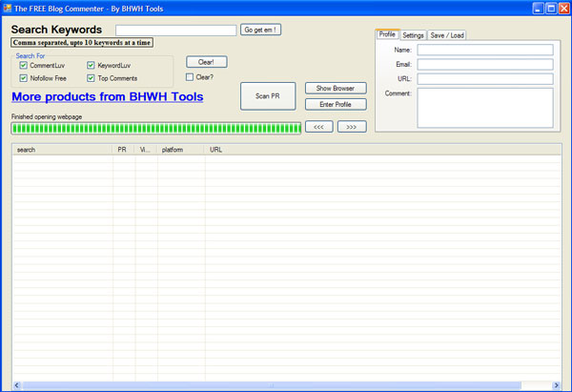Click the Search For group label
Screen dimensions: 572x392
(x=31, y=56)
